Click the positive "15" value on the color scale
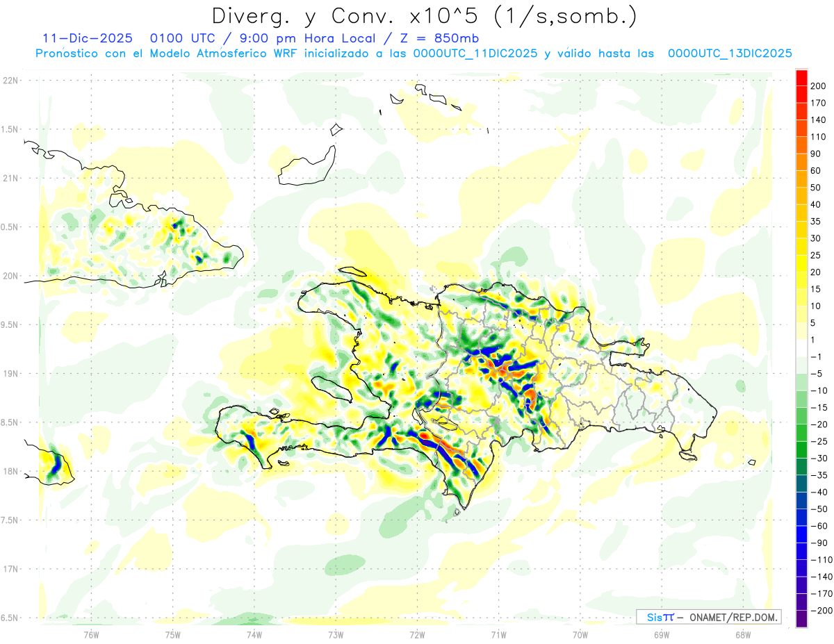834x644 pixels. coord(817,289)
